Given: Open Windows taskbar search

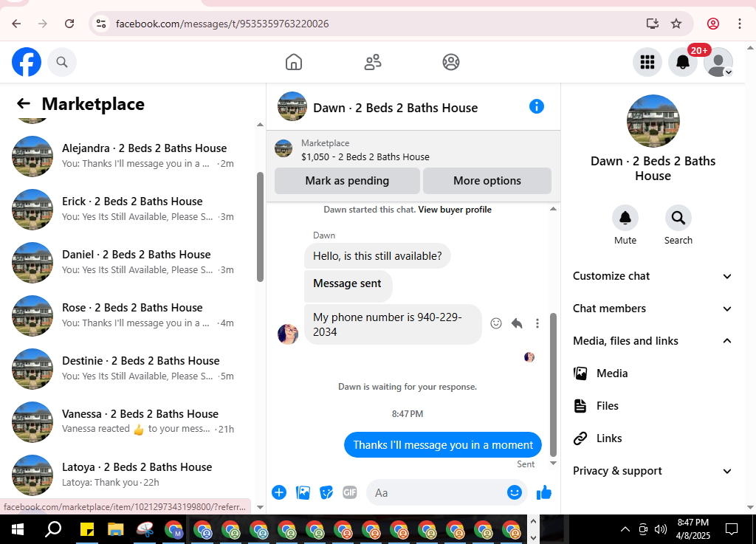Looking at the screenshot, I should point(53,529).
